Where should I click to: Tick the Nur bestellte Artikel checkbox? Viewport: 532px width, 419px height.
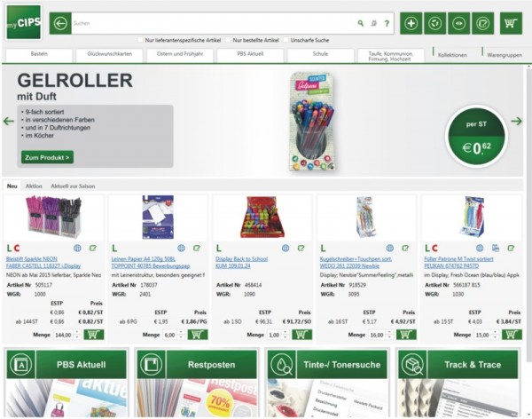tap(228, 40)
